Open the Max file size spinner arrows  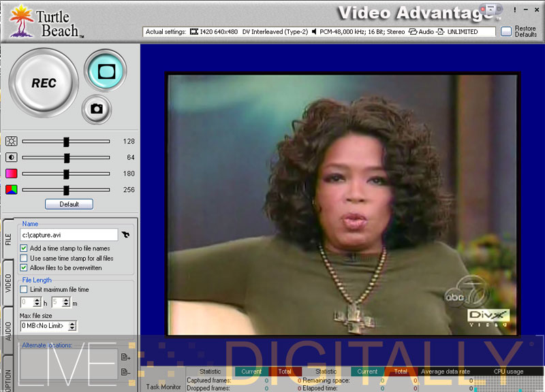point(73,326)
